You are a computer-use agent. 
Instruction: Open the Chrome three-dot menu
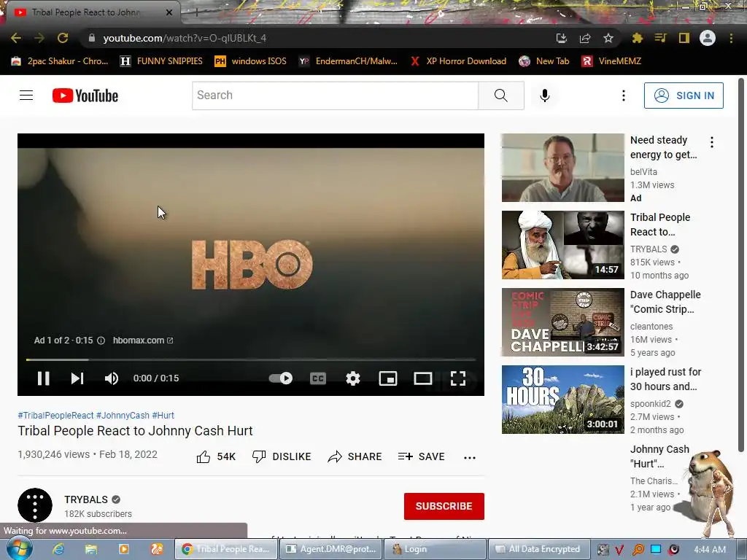[x=731, y=38]
